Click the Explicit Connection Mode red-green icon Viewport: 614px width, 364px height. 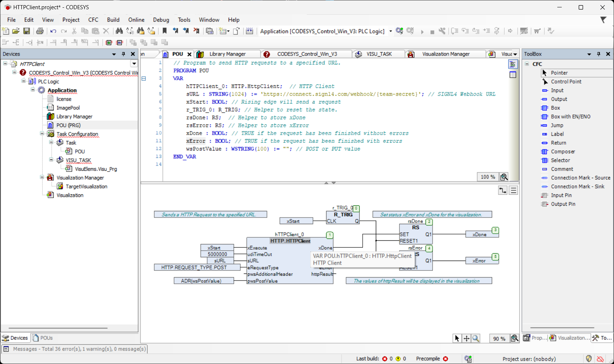[109, 43]
